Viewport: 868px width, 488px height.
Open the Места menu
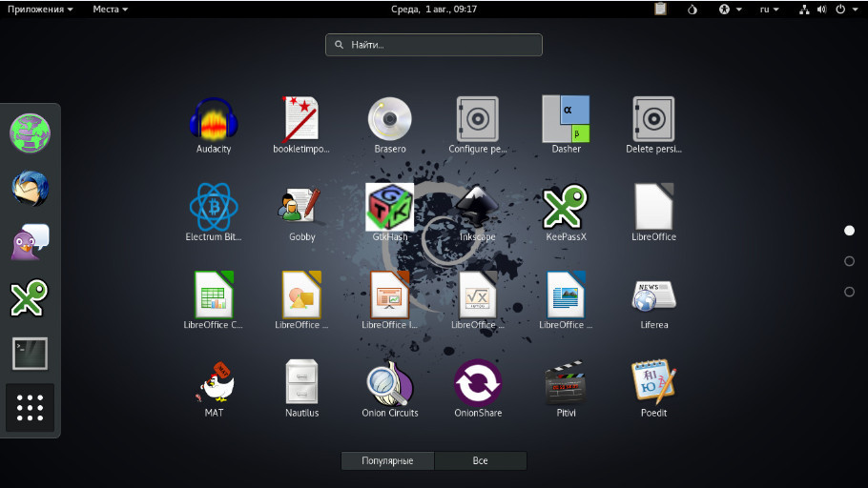click(x=110, y=9)
